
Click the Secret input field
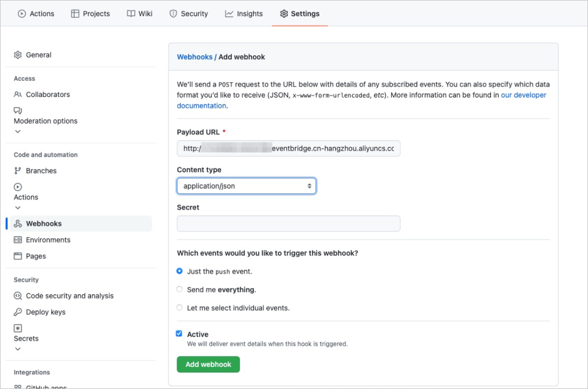(288, 223)
